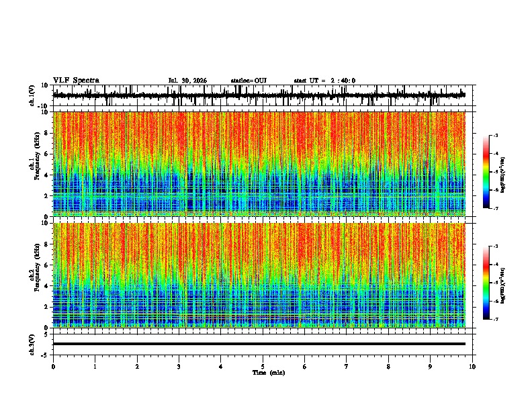Click the "-3" label on ch.2 colorbar
This screenshot has height=411, width=532.
(x=495, y=246)
